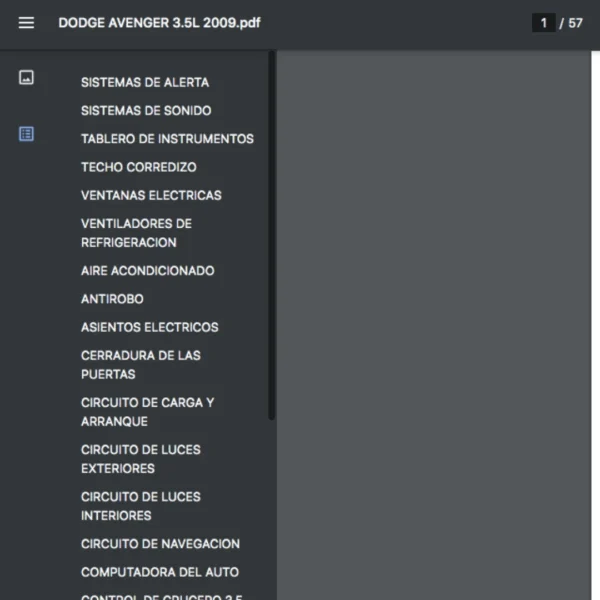The width and height of the screenshot is (600, 600).
Task: Jump to CERRADURA DE LAS PUERTAS
Action: 140,365
